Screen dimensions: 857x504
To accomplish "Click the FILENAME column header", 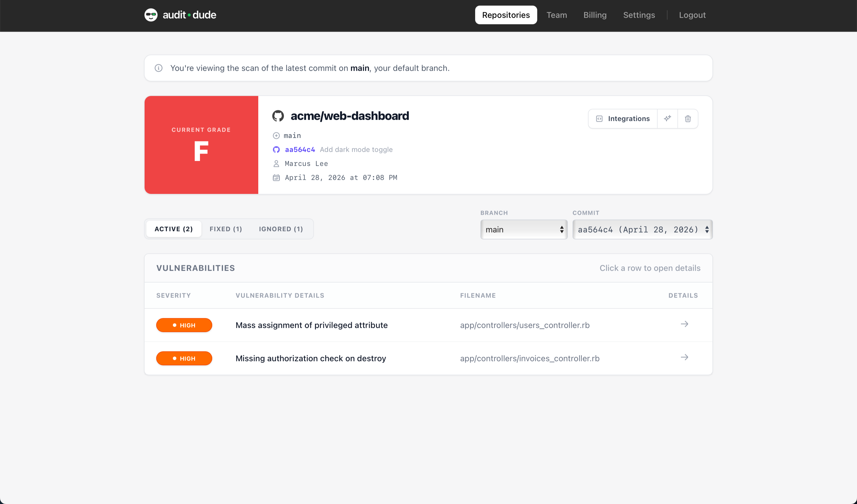I will point(478,296).
